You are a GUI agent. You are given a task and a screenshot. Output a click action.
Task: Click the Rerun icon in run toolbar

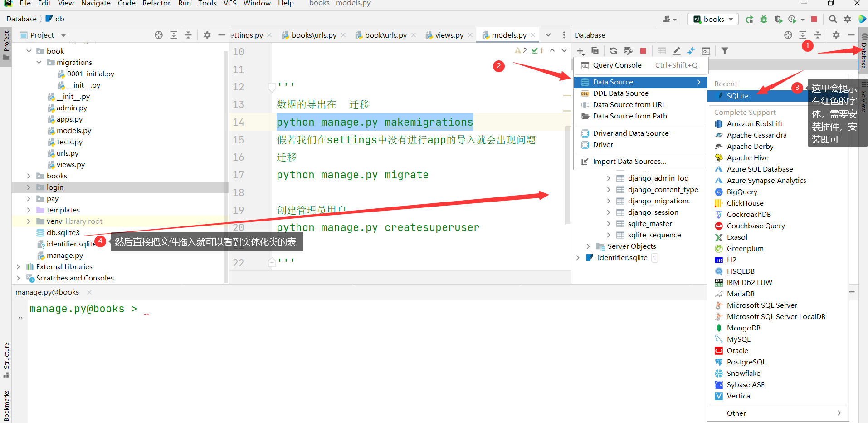(749, 19)
